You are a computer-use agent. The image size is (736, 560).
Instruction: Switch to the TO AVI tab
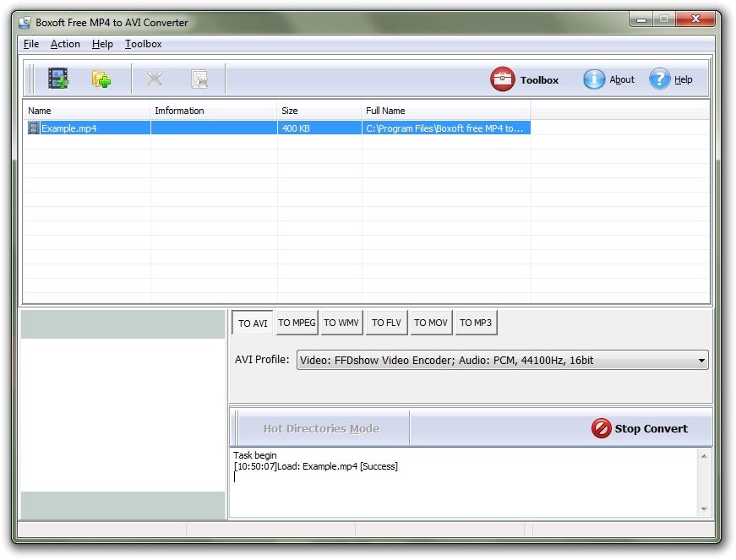coord(253,323)
